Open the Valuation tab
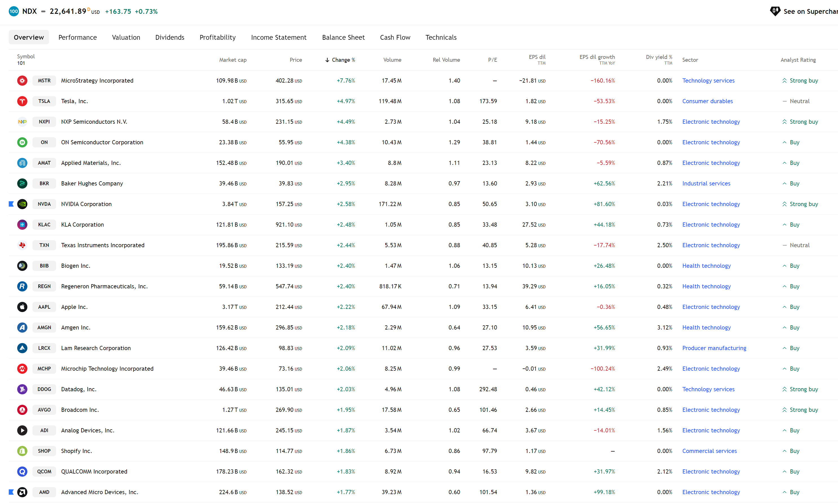The height and width of the screenshot is (504, 838). (x=126, y=37)
